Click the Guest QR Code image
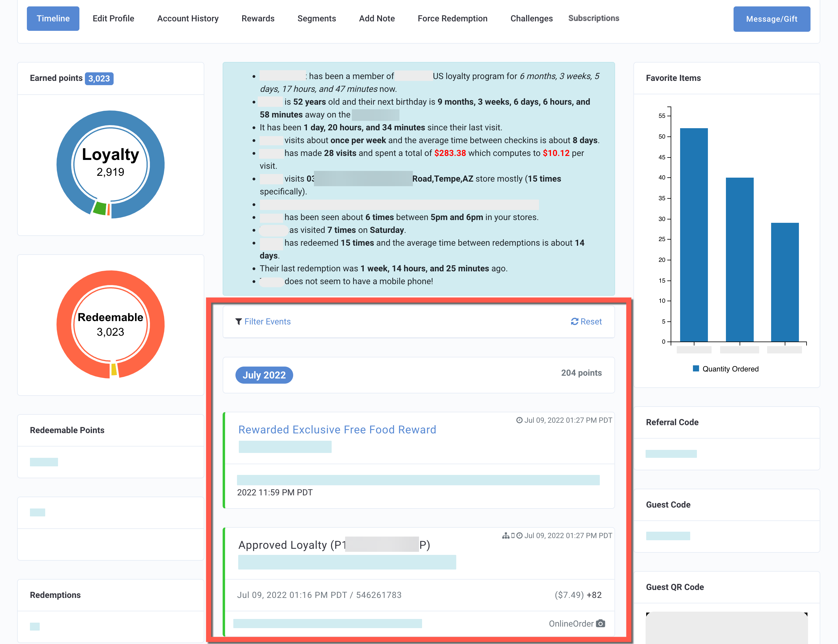 (x=727, y=628)
